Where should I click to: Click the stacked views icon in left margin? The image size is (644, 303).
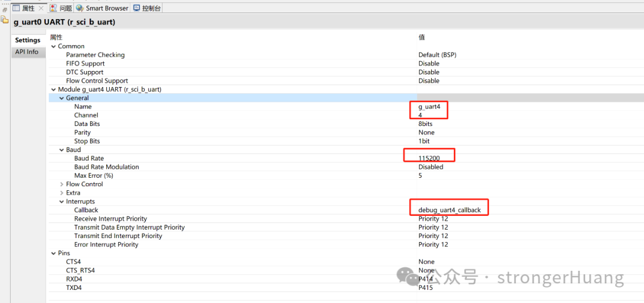pyautogui.click(x=5, y=19)
